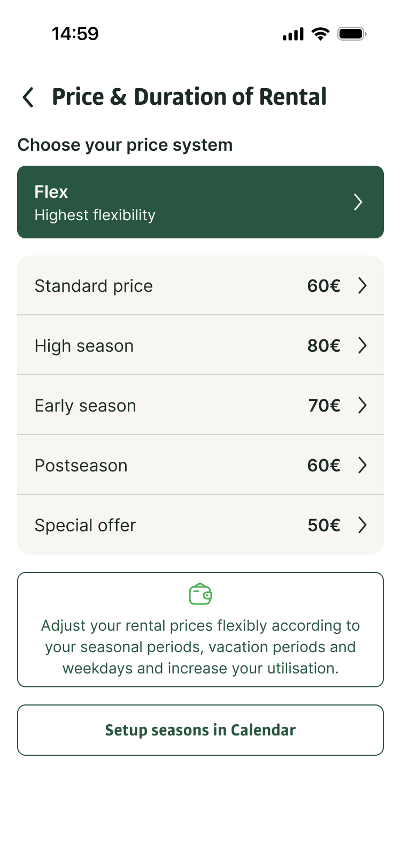Expand the Flex price system chevron
The height and width of the screenshot is (868, 401).
[358, 203]
